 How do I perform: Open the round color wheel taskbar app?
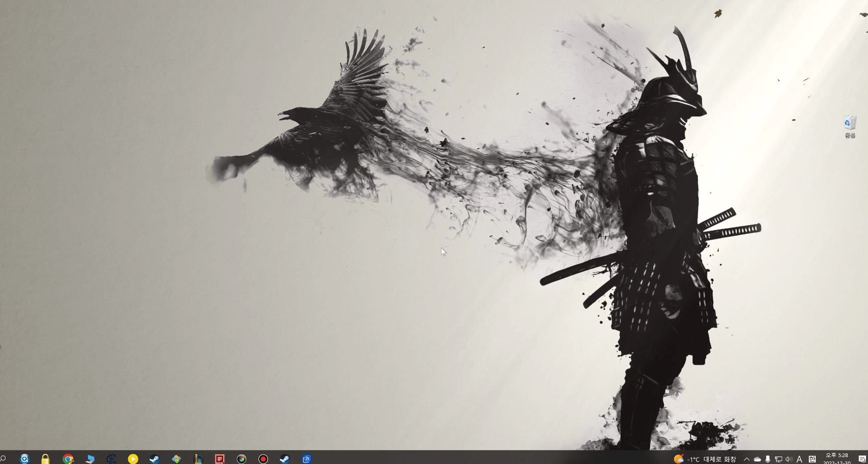241,459
